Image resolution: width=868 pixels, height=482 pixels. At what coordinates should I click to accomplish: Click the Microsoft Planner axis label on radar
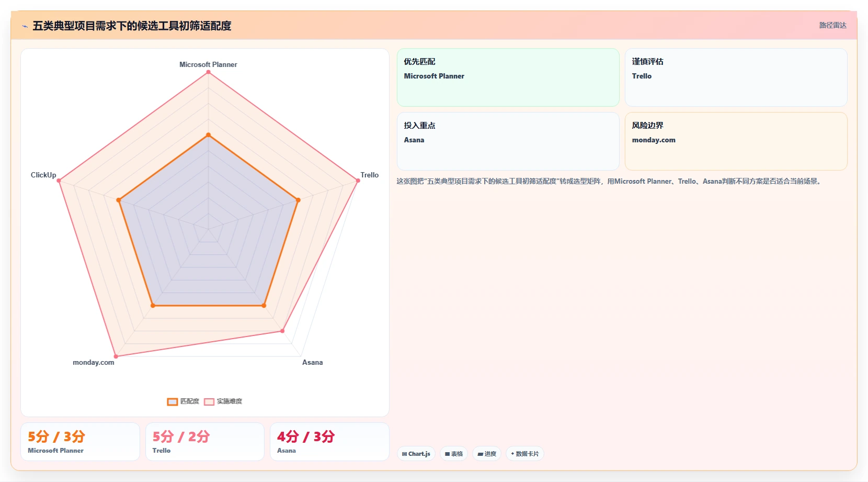tap(208, 64)
